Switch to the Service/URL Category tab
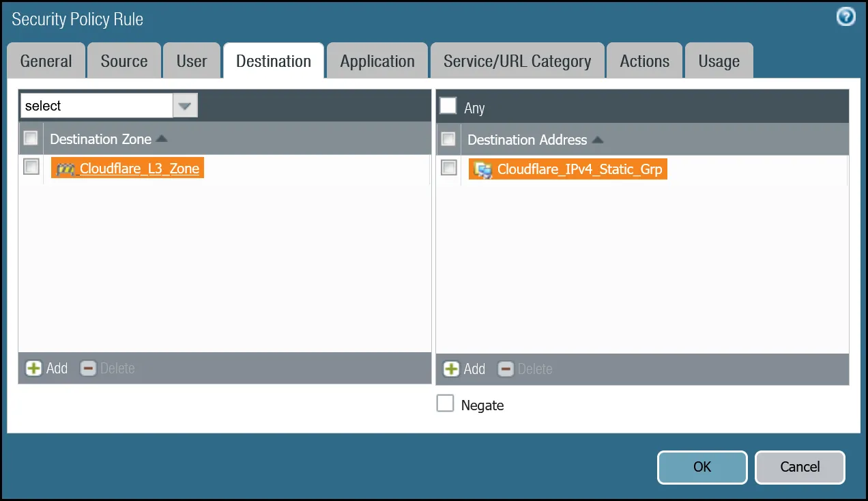This screenshot has height=501, width=868. [517, 60]
